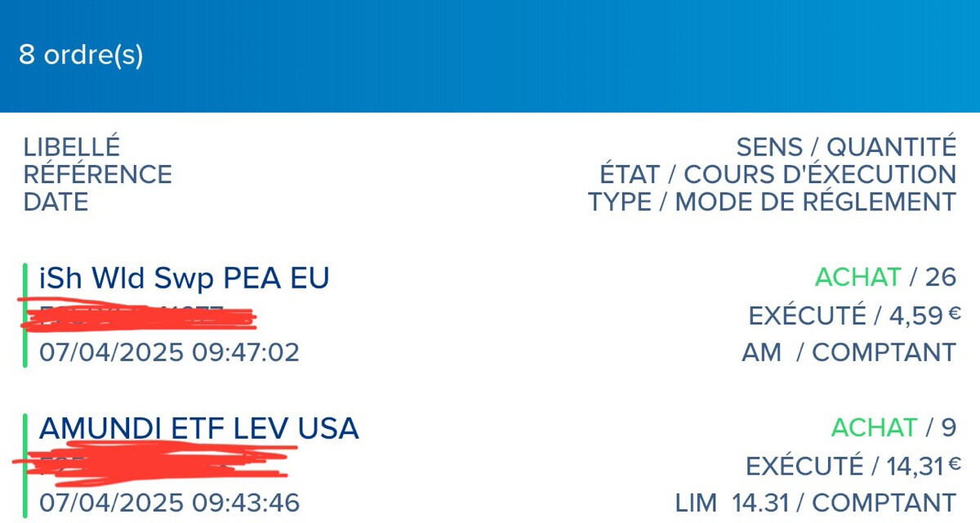Viewport: 980px width, 523px height.
Task: Click the LIM 14.31 / COMPTANT order type
Action: click(x=815, y=502)
